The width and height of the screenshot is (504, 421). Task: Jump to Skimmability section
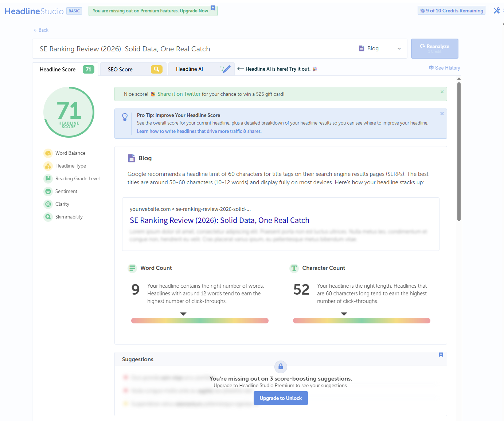[x=69, y=217]
